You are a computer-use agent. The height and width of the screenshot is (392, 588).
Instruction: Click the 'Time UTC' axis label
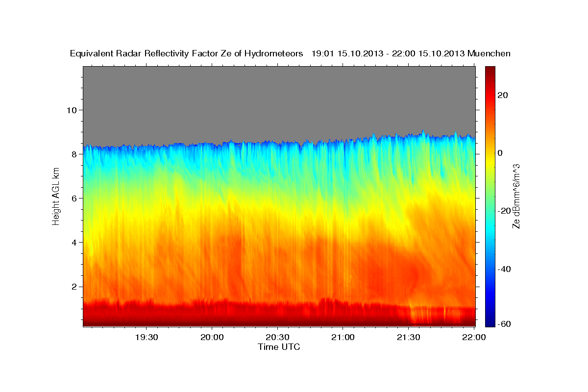point(279,347)
